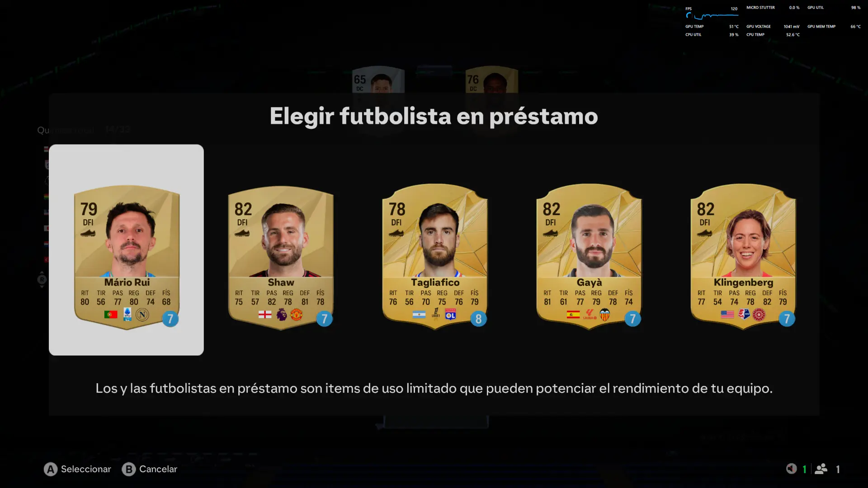Click the USA flag on Klingenberg card
The height and width of the screenshot is (488, 868).
pos(727,314)
